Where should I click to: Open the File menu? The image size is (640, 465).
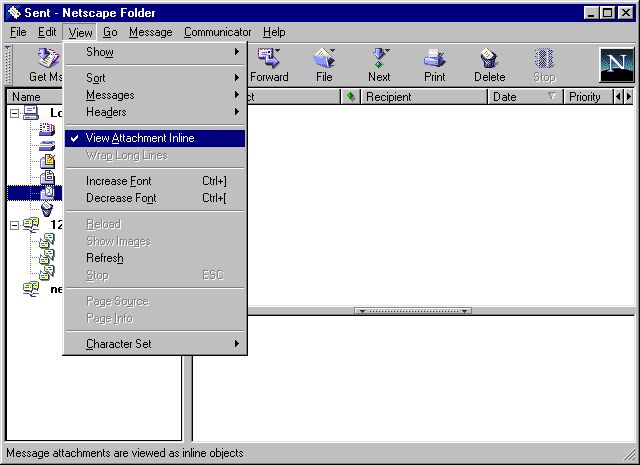(18, 32)
